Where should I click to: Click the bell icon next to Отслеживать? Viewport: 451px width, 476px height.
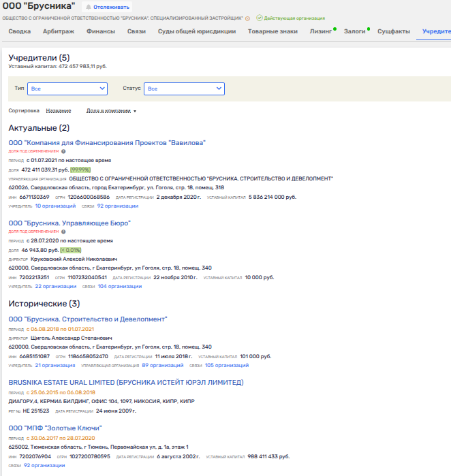pos(87,7)
